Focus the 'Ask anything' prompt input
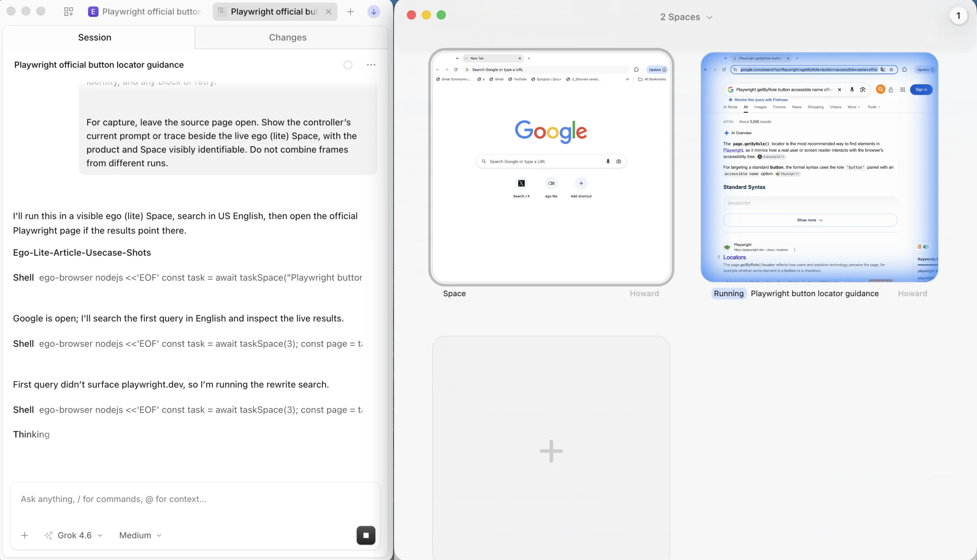Screen dimensions: 977x560 click(x=195, y=499)
